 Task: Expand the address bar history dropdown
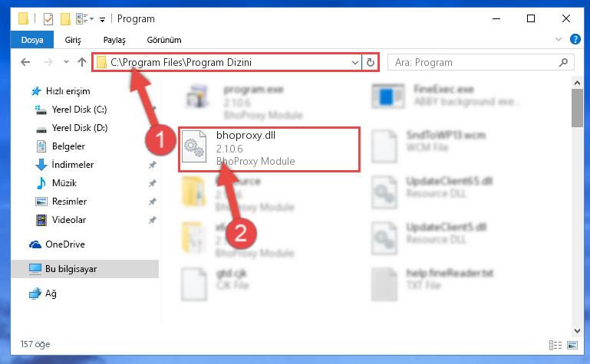[x=354, y=62]
